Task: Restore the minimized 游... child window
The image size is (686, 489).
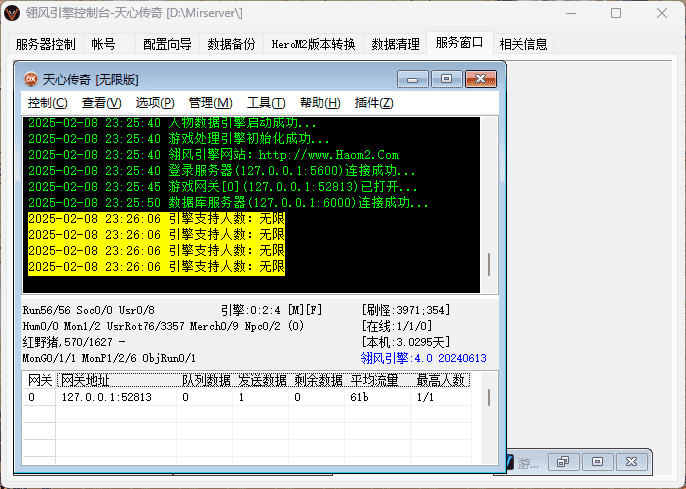Action: click(563, 461)
